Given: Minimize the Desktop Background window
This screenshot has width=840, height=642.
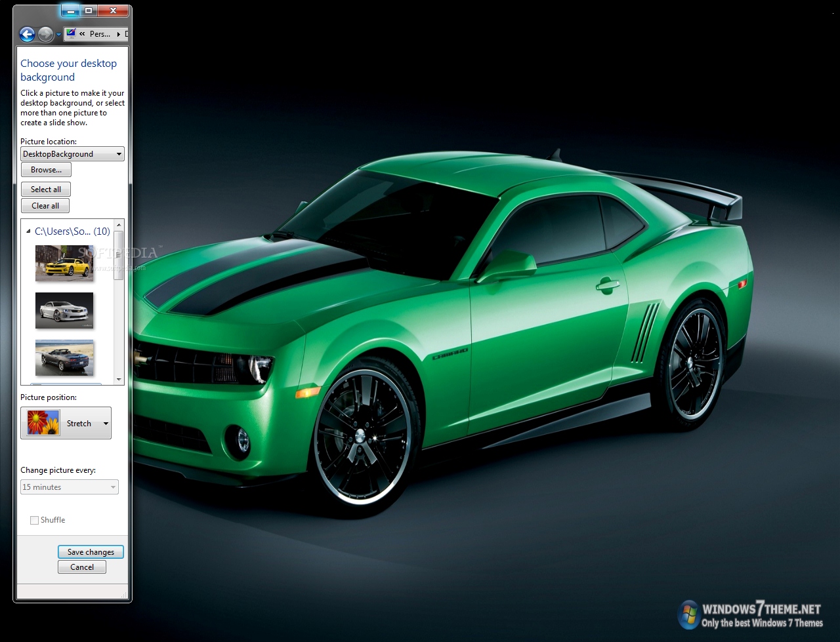Looking at the screenshot, I should point(70,10).
